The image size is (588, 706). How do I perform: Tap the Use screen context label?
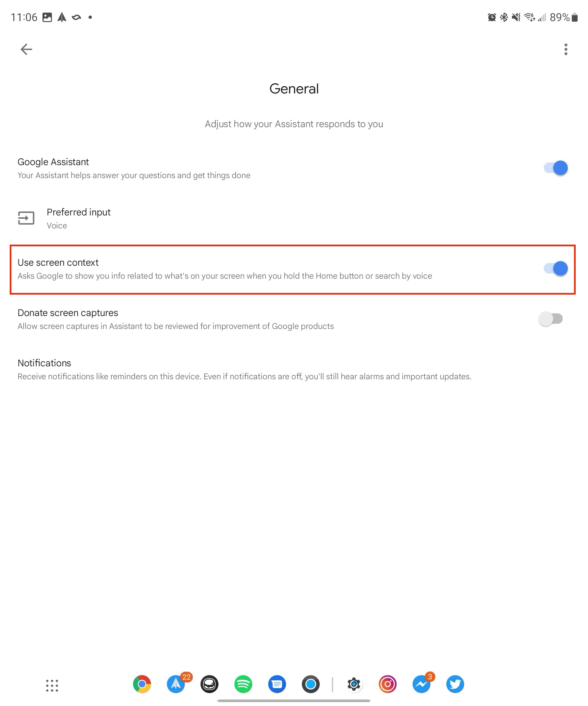[x=58, y=262]
